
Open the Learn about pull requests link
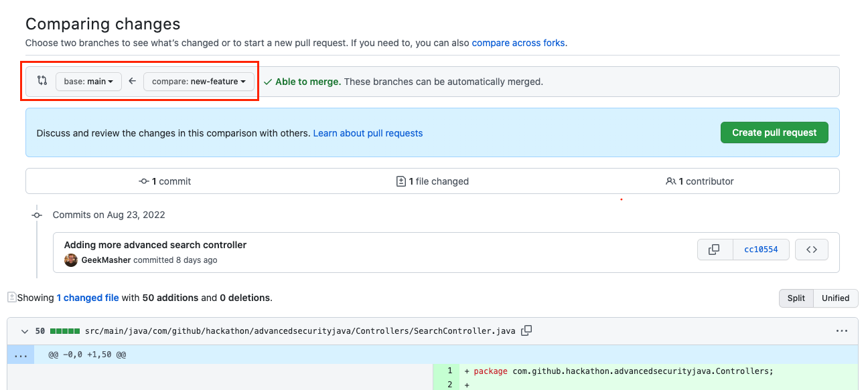368,133
